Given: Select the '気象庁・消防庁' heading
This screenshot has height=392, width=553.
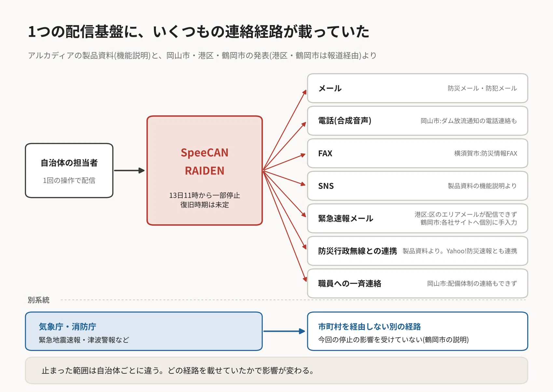Looking at the screenshot, I should 67,327.
